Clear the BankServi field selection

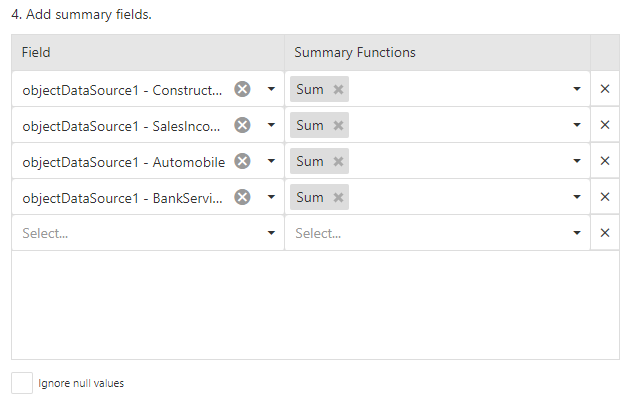(x=242, y=197)
